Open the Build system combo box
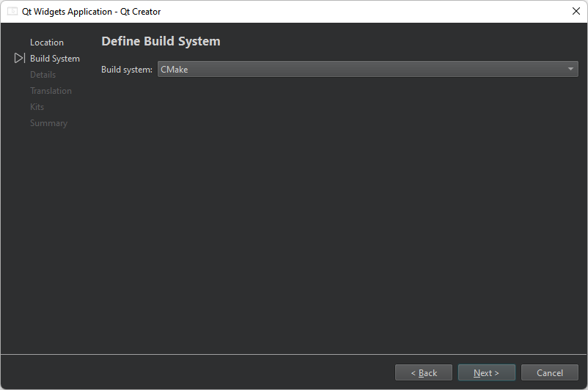Viewport: 588px width, 390px height. 367,69
